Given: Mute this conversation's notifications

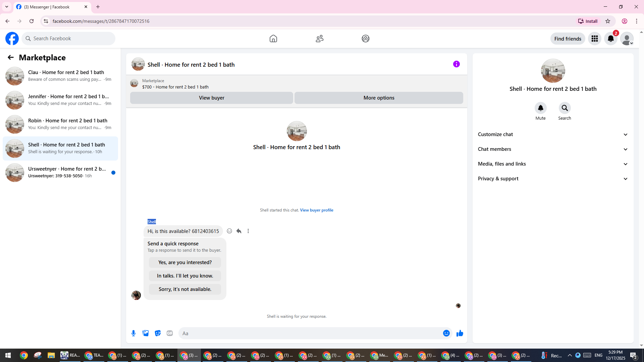Looking at the screenshot, I should click(x=540, y=108).
